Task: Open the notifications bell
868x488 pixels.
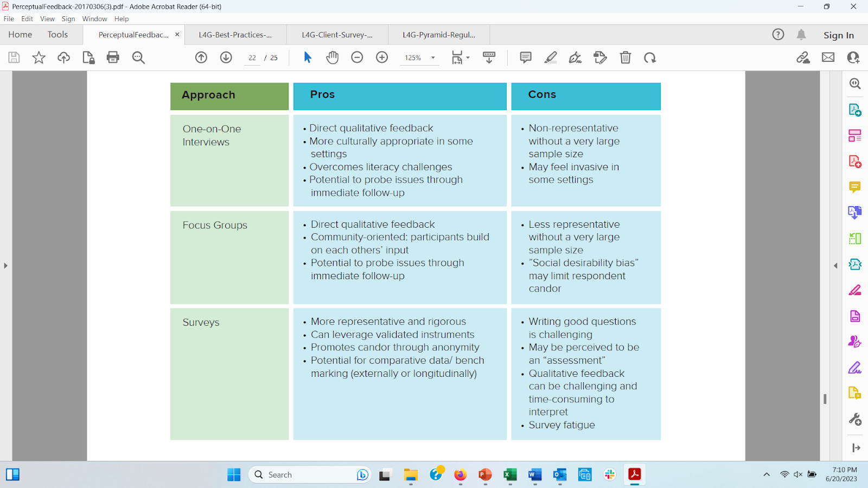Action: (x=801, y=35)
